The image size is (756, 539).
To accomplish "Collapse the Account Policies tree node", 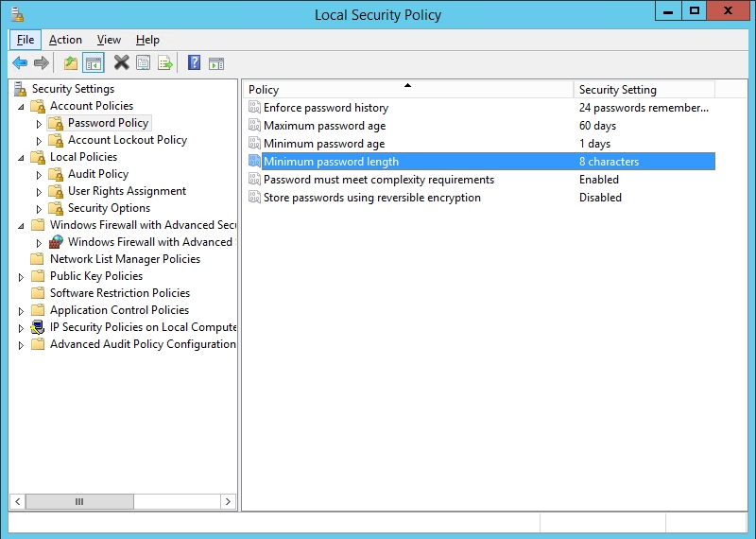I will point(21,107).
